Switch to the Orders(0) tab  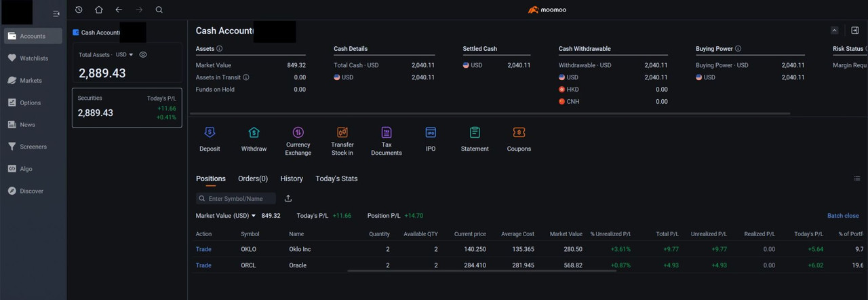point(253,179)
